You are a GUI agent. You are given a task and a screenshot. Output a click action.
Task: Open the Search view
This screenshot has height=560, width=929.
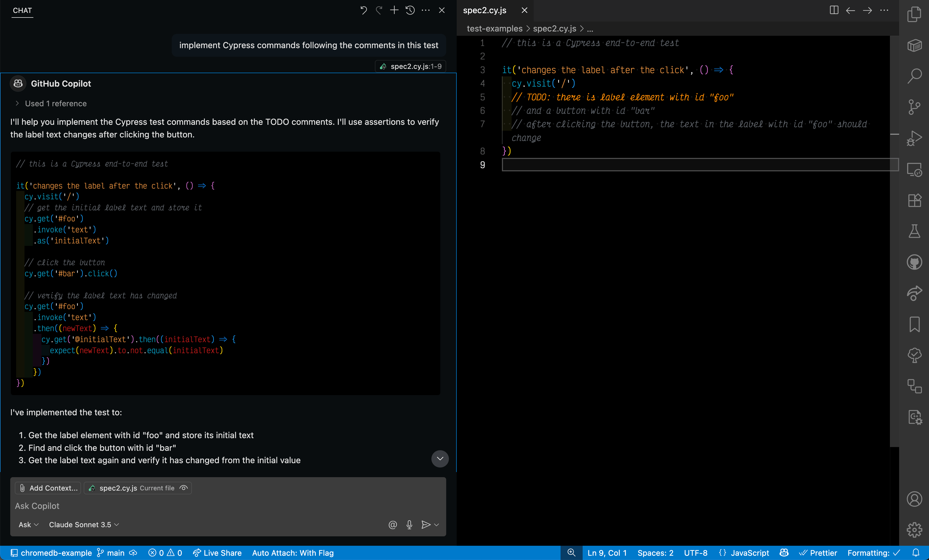[x=914, y=76]
